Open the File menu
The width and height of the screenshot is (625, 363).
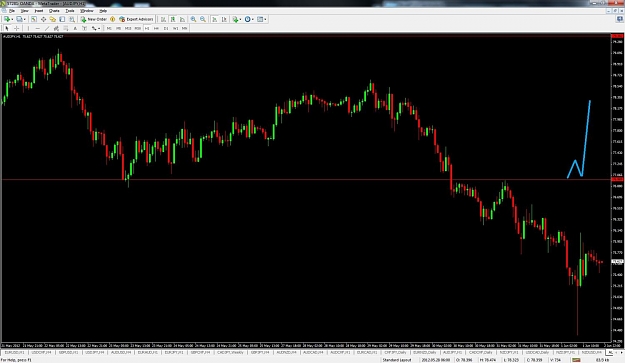point(12,11)
